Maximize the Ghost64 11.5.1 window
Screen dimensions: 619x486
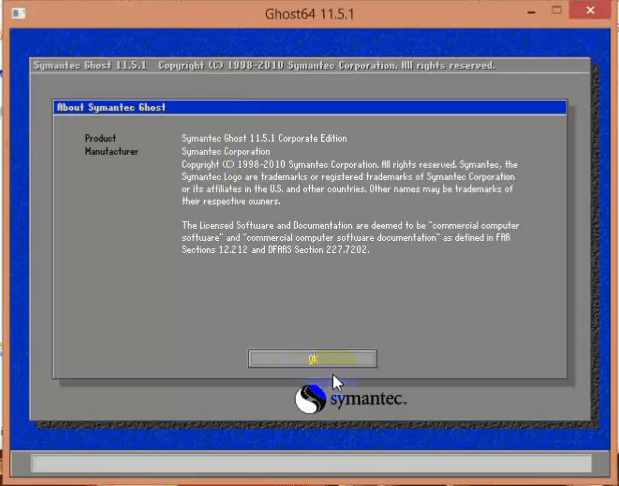(556, 13)
